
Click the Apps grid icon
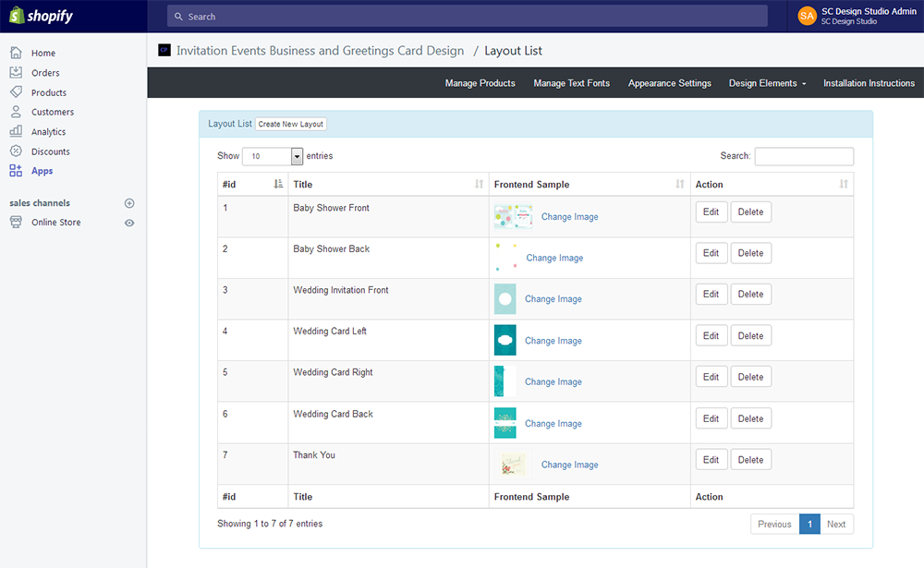tap(16, 170)
